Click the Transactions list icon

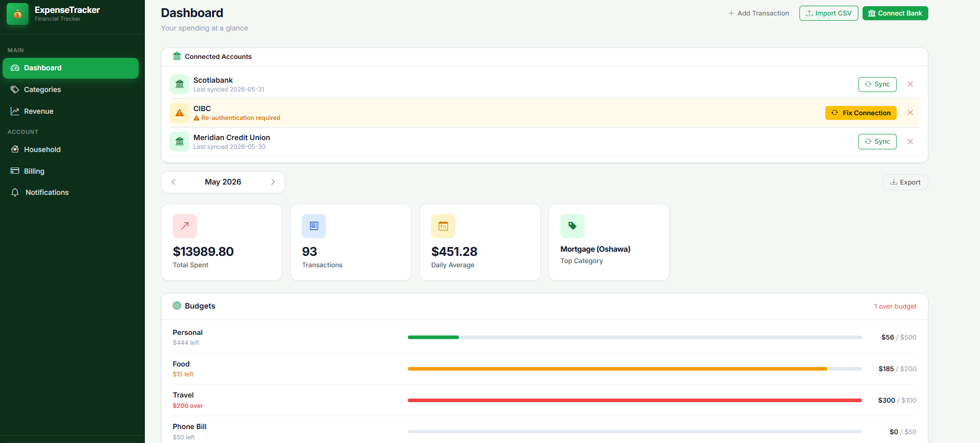314,226
